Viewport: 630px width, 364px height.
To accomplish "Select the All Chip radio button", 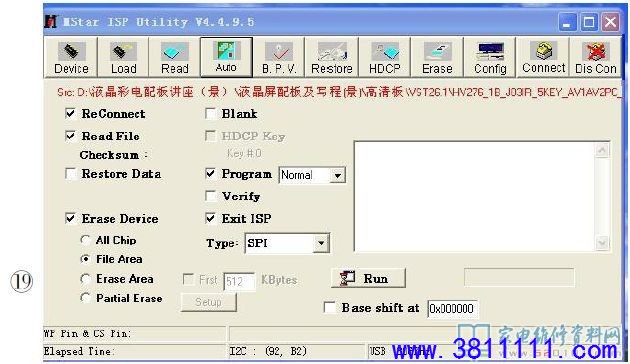I will (85, 240).
